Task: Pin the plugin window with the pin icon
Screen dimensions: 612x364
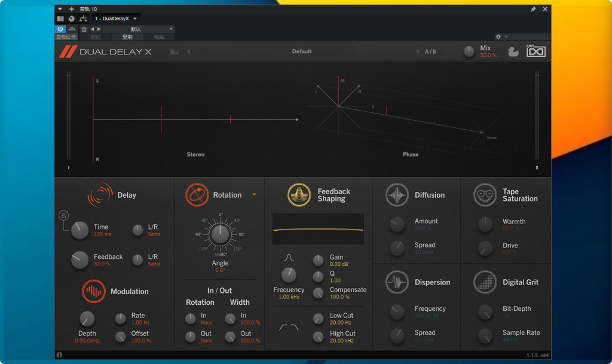Action: [533, 9]
